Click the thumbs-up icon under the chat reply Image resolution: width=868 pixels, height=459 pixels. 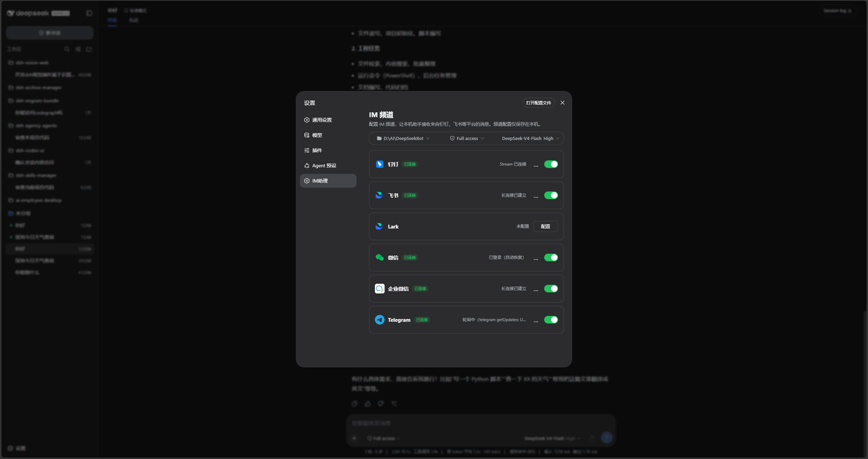tap(368, 404)
